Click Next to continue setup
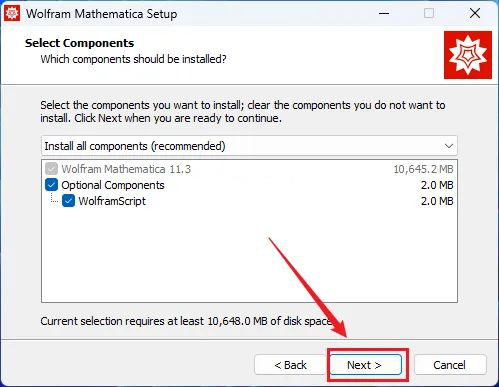499x387 pixels. click(366, 365)
